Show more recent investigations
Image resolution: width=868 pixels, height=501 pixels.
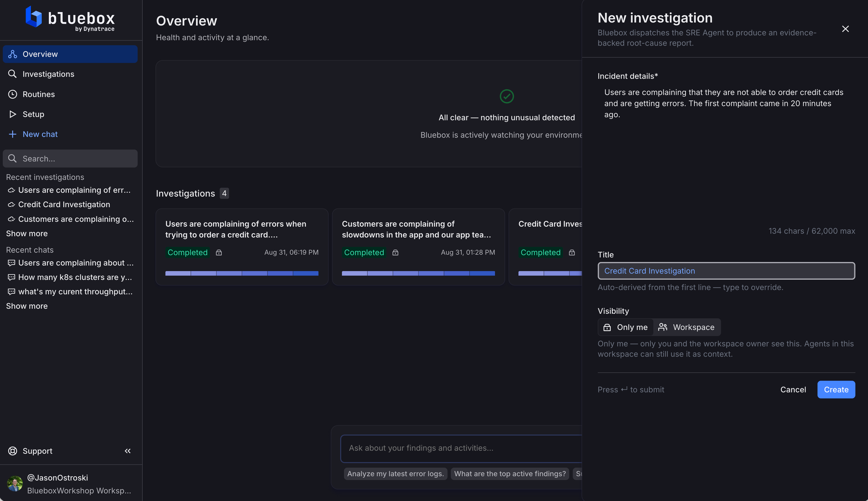tap(27, 234)
